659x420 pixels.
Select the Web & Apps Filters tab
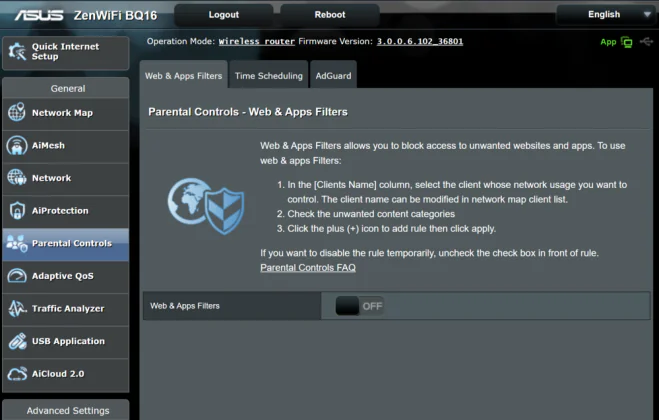pos(184,76)
